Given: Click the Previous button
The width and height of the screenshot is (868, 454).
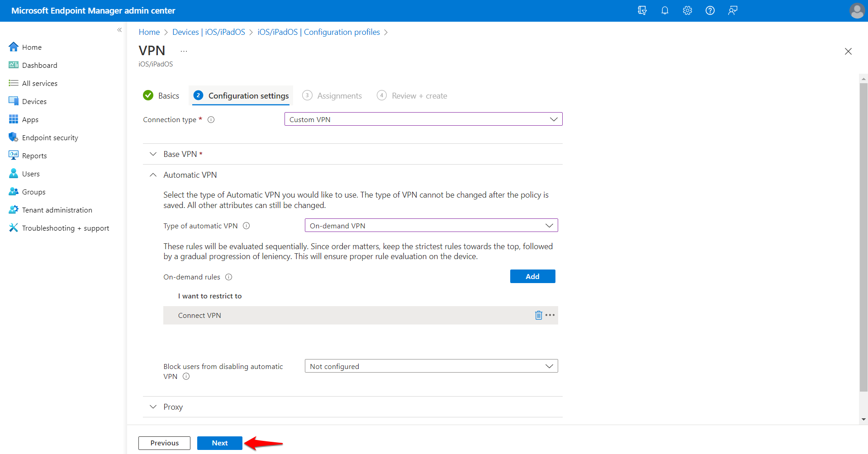Looking at the screenshot, I should click(x=164, y=443).
